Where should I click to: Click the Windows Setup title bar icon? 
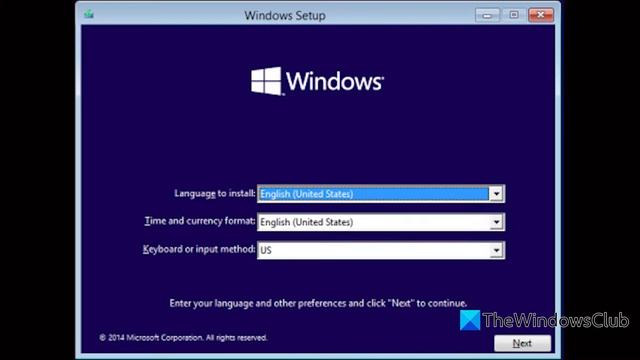[89, 14]
